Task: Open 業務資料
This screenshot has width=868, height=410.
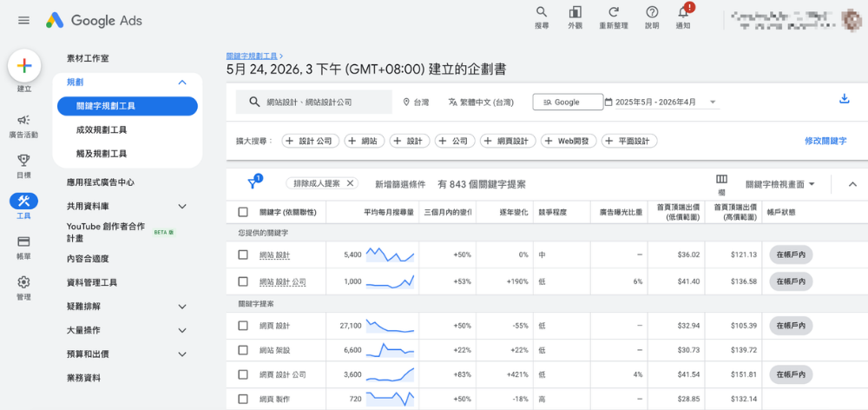Action: 83,378
